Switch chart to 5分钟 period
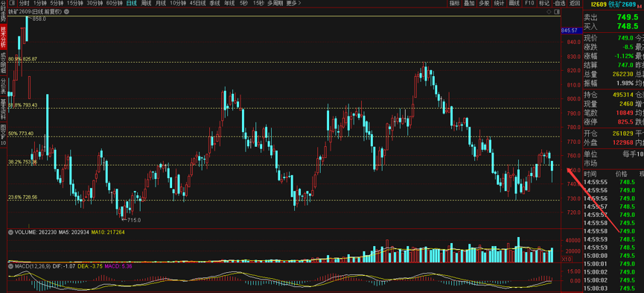Screen dimensions: 644x293 click(57, 3)
